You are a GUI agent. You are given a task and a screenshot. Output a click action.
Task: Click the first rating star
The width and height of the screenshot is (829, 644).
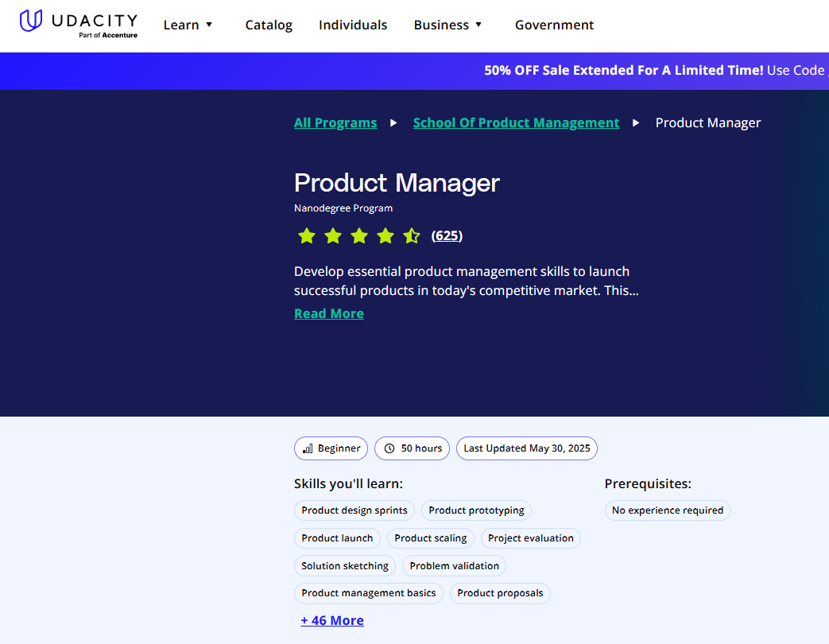[x=307, y=236]
